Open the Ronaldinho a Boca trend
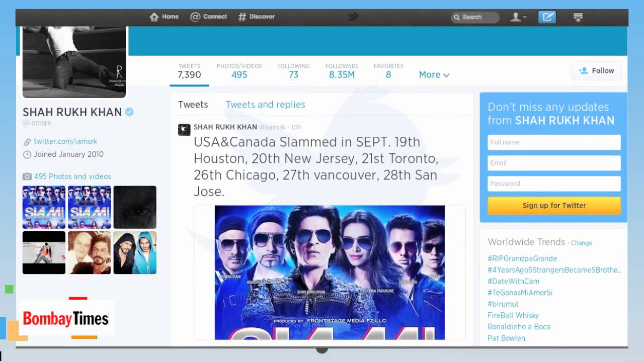Viewport: 644px width, 362px height. coord(519,327)
